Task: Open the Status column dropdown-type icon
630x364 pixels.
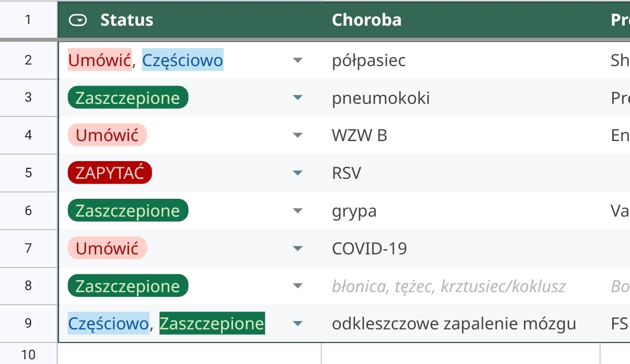Action: point(78,20)
